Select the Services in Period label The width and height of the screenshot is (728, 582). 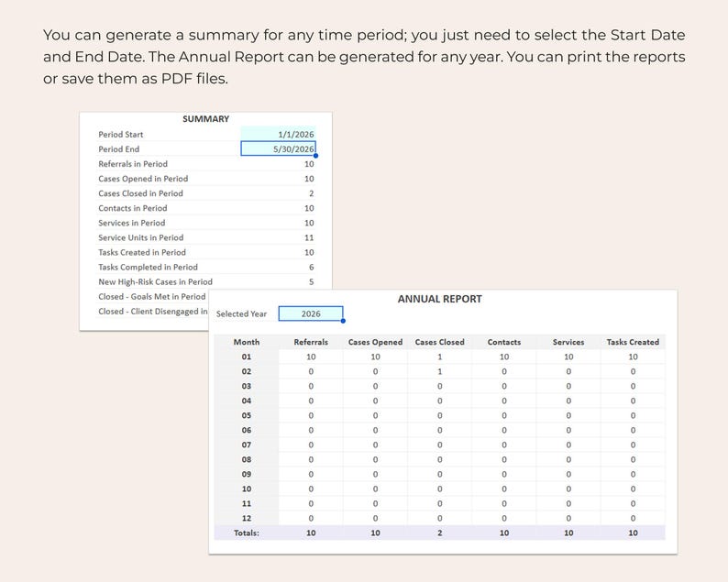[132, 223]
